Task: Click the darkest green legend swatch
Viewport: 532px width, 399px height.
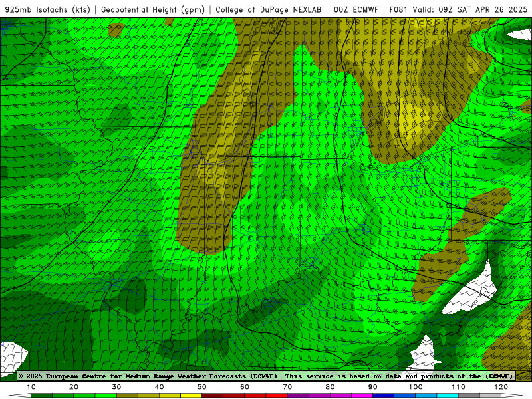Action: point(41,396)
